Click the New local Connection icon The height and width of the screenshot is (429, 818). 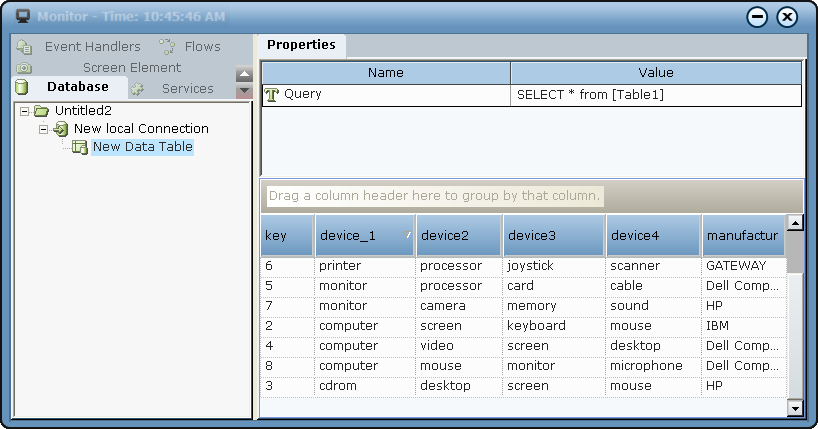(x=61, y=129)
